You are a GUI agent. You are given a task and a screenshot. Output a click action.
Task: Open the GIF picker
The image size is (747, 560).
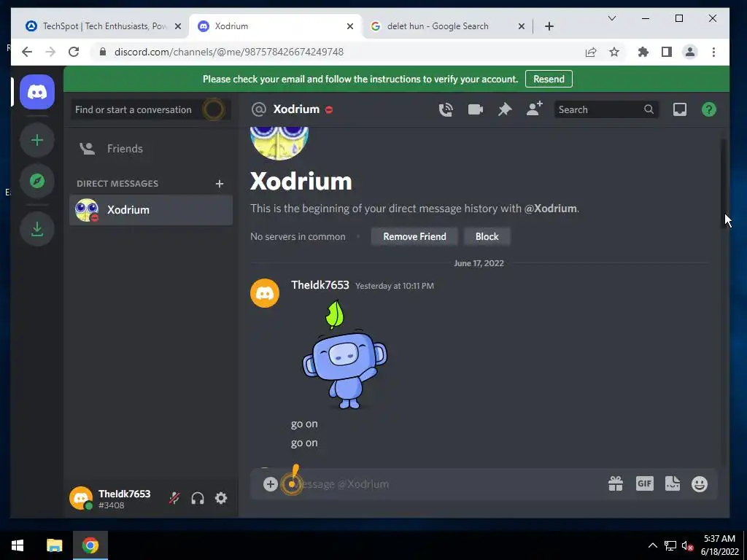tap(644, 484)
